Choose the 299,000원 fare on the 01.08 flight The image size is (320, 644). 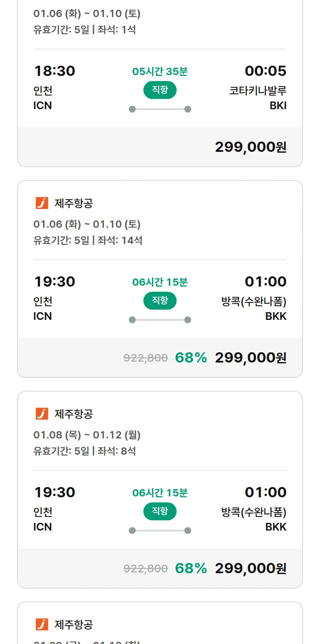tap(250, 569)
